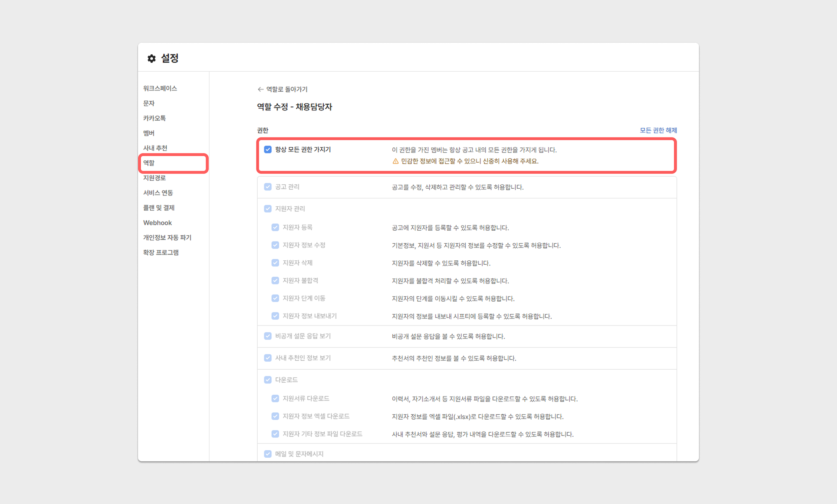Toggle the 지원자 삭제 checkbox
The image size is (837, 504).
[x=275, y=263]
